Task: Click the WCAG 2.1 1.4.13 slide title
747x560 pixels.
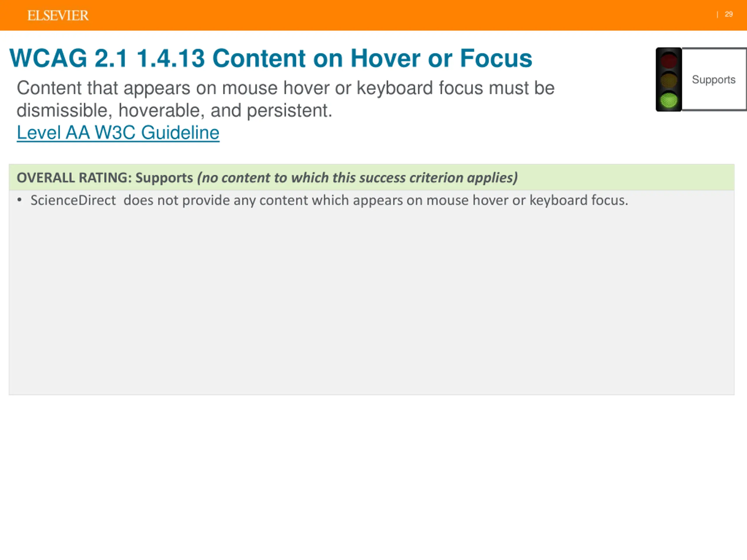Action: [x=271, y=58]
